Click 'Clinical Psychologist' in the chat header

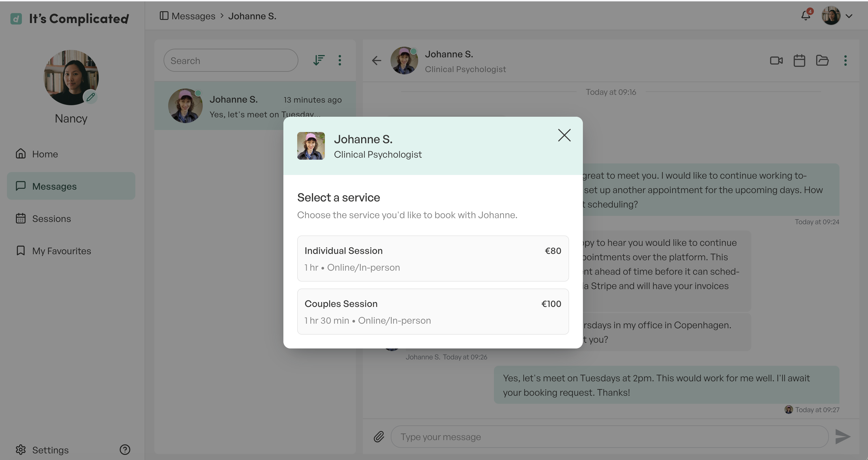[x=465, y=69]
